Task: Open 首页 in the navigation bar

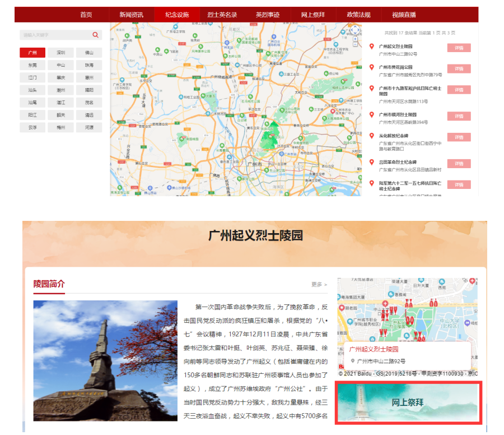Action: (86, 15)
